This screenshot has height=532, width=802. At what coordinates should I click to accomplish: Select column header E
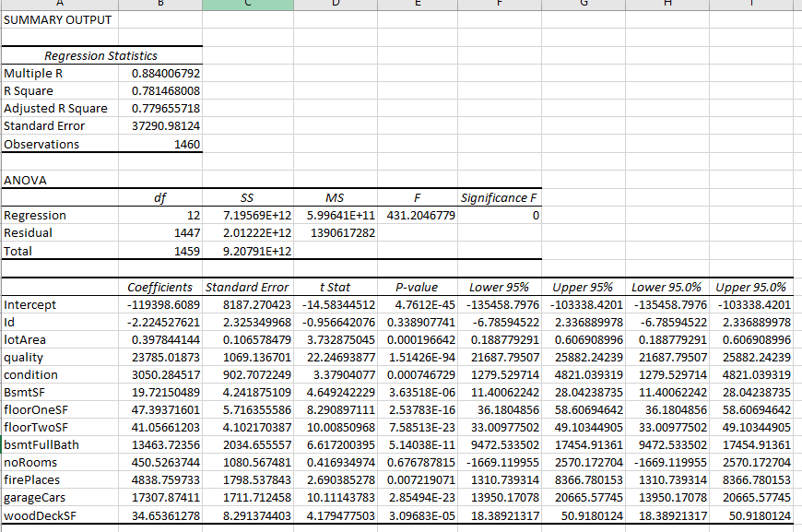click(418, 5)
